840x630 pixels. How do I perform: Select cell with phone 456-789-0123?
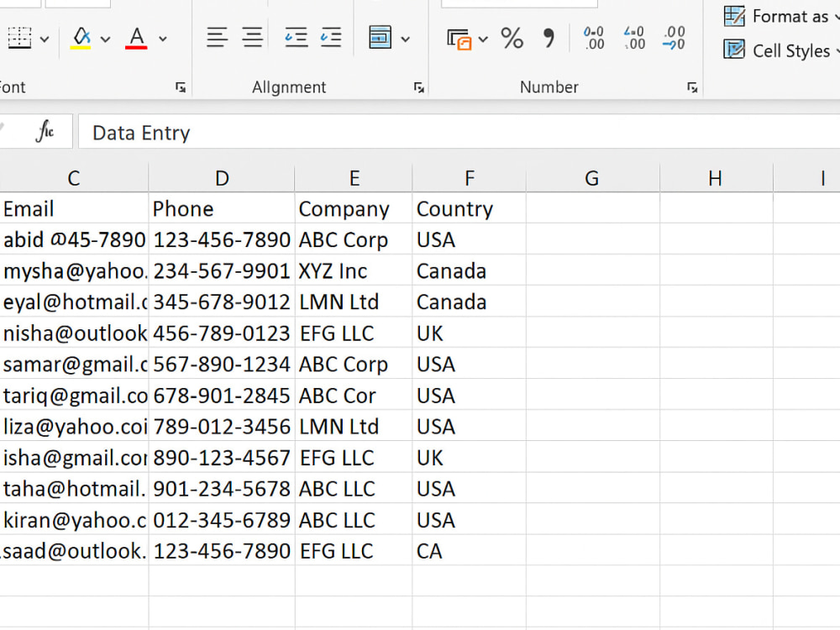click(222, 333)
